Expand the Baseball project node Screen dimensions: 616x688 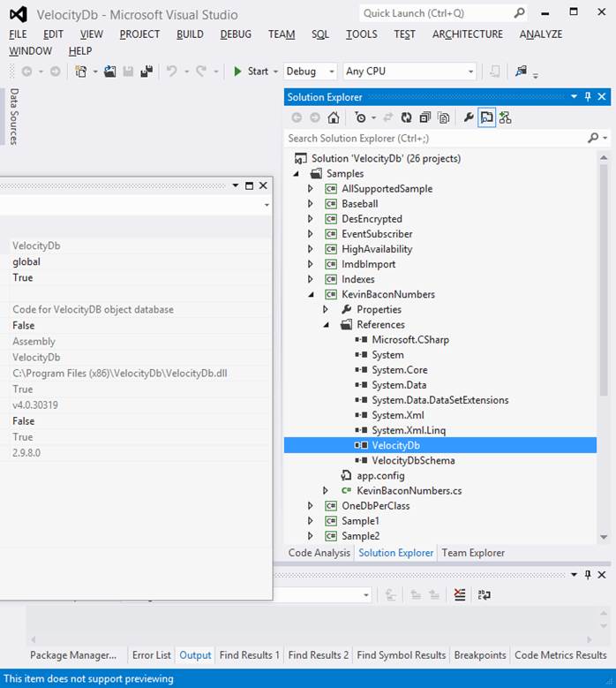[x=311, y=204]
